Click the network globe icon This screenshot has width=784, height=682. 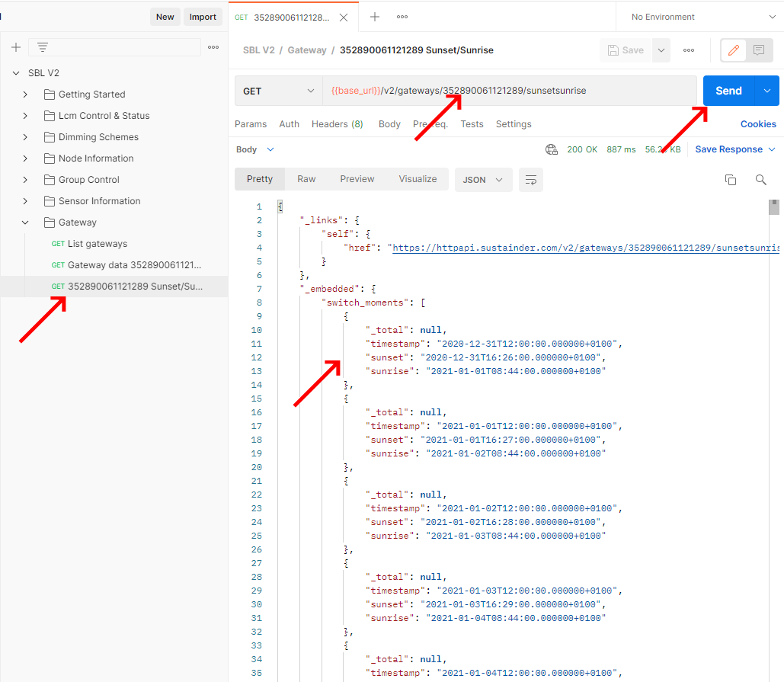pyautogui.click(x=552, y=149)
